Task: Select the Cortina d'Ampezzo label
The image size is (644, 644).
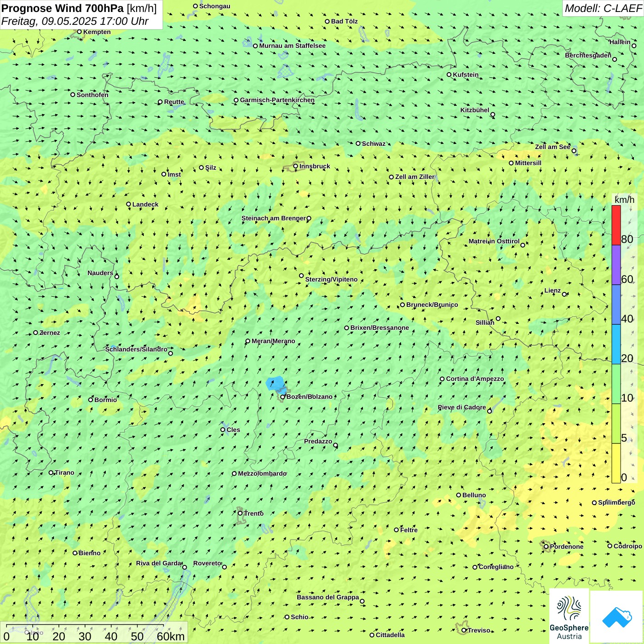Action: (x=475, y=379)
